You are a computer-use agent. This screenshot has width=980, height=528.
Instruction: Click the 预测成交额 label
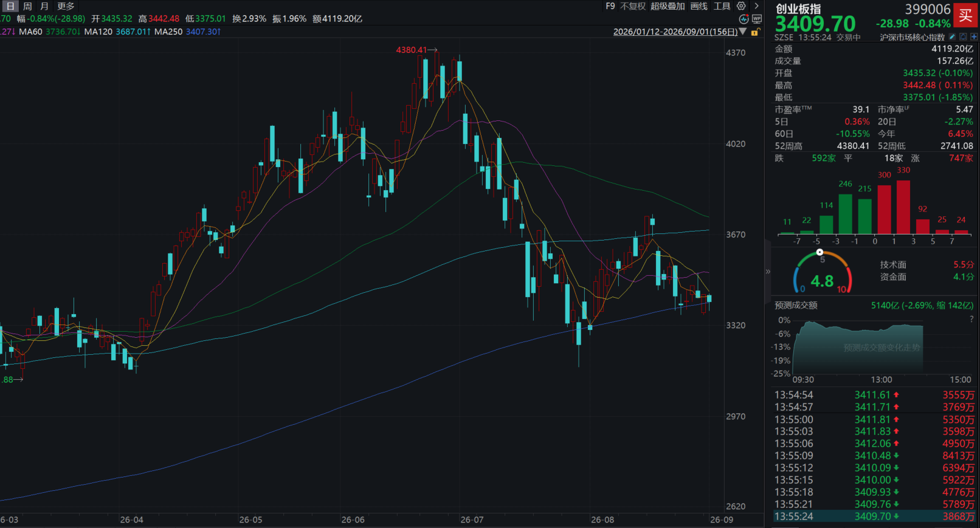click(x=796, y=306)
